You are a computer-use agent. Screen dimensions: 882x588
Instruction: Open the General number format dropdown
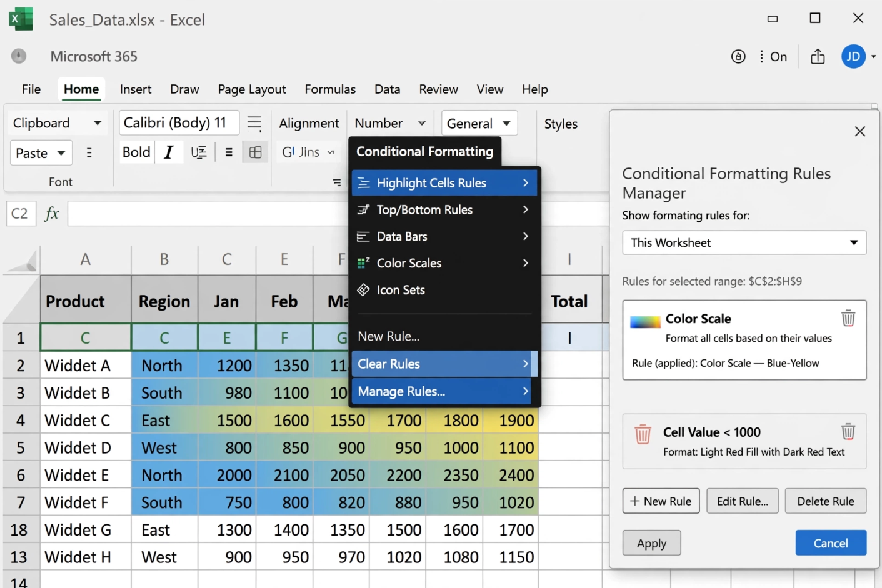coord(506,124)
